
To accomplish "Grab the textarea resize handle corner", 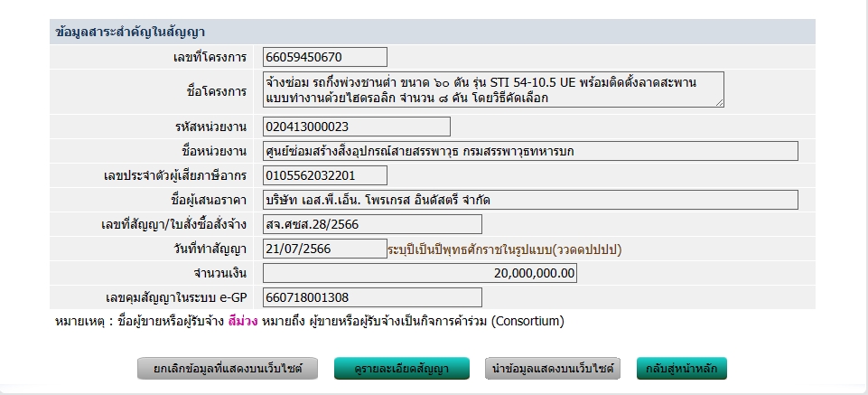I will [x=720, y=102].
